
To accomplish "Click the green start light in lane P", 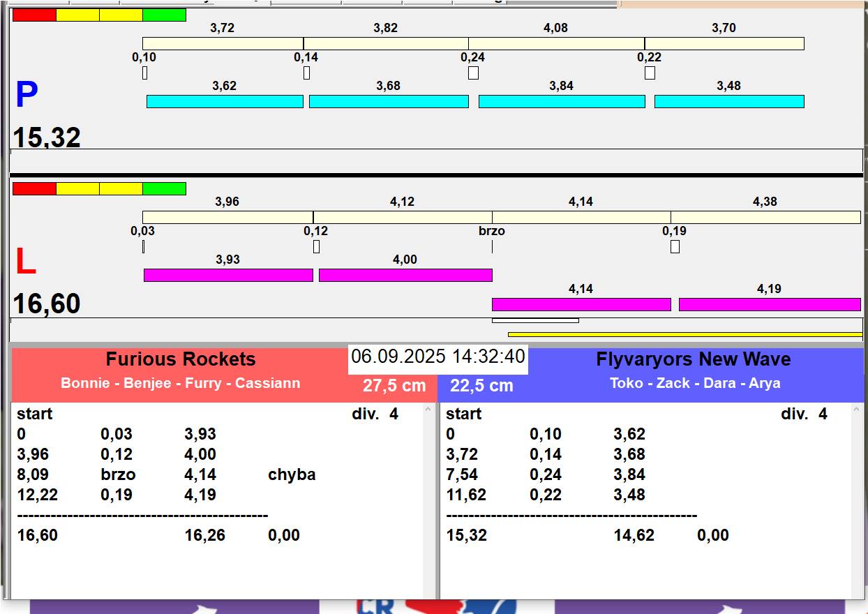I will pos(164,15).
